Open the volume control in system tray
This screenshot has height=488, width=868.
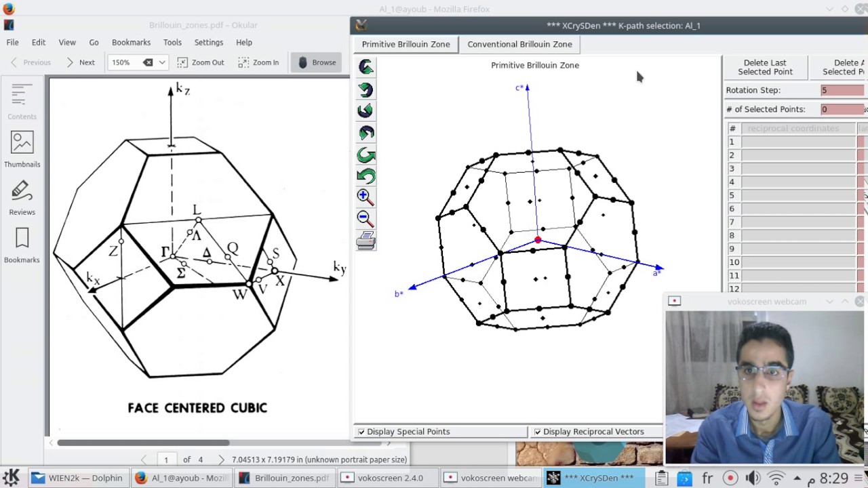[753, 478]
